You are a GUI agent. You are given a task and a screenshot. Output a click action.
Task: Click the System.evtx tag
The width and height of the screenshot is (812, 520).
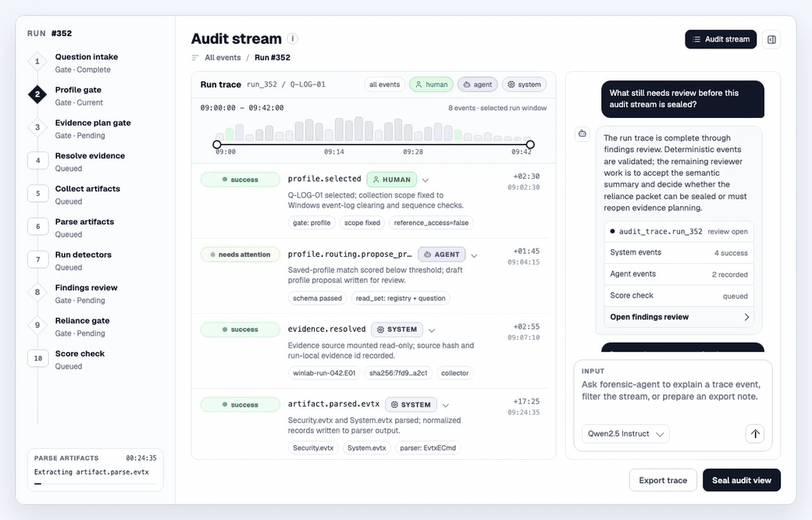click(x=367, y=447)
